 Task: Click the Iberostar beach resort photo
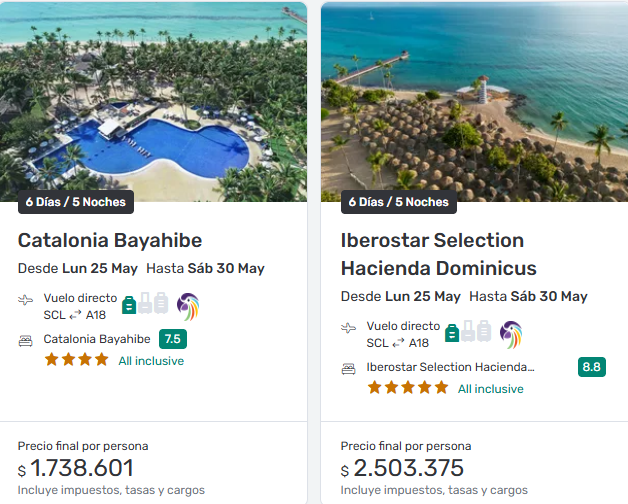(x=474, y=100)
